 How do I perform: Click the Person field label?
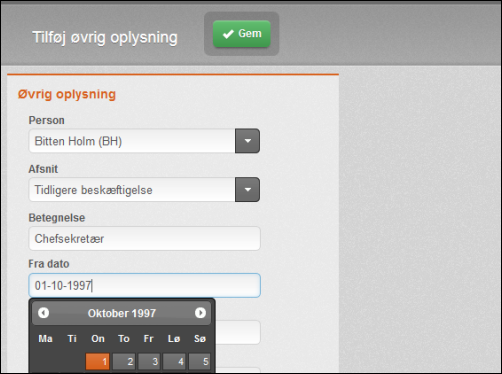(x=46, y=120)
